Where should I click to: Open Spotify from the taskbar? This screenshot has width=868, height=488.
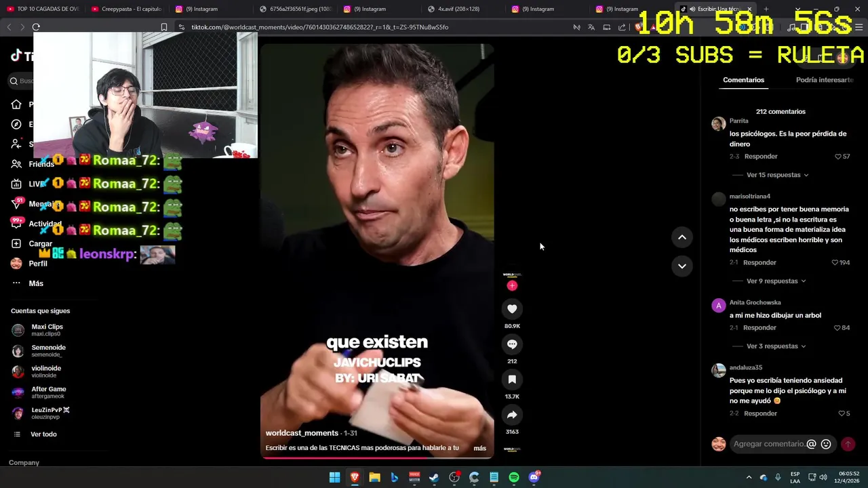(514, 477)
